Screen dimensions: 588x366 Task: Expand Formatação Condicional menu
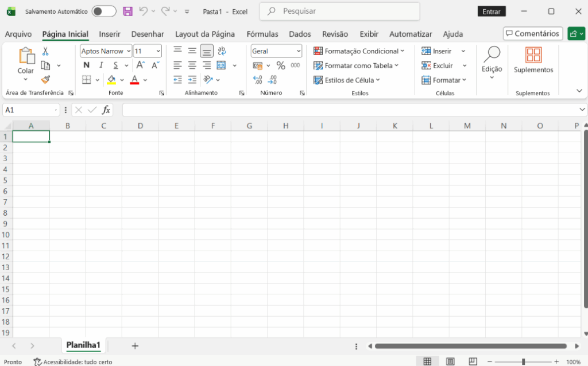[359, 51]
